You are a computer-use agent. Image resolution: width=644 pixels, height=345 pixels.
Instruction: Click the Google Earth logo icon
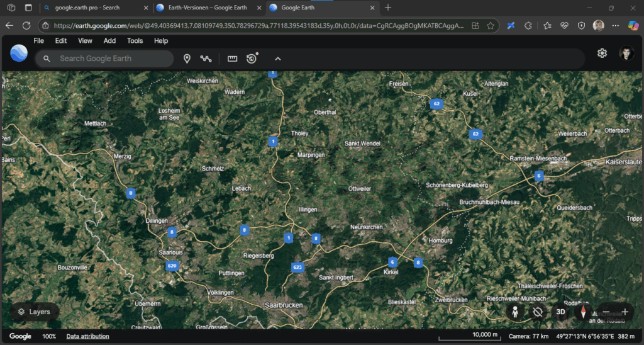[x=19, y=54]
